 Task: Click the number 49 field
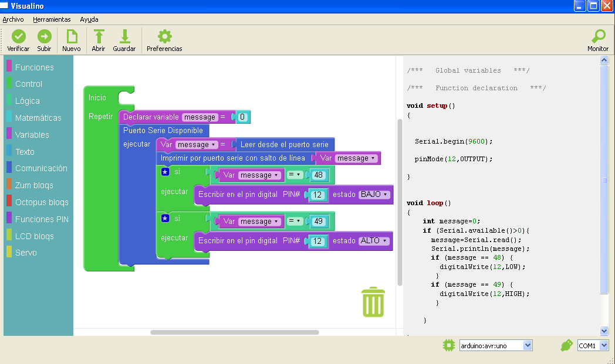pyautogui.click(x=319, y=222)
